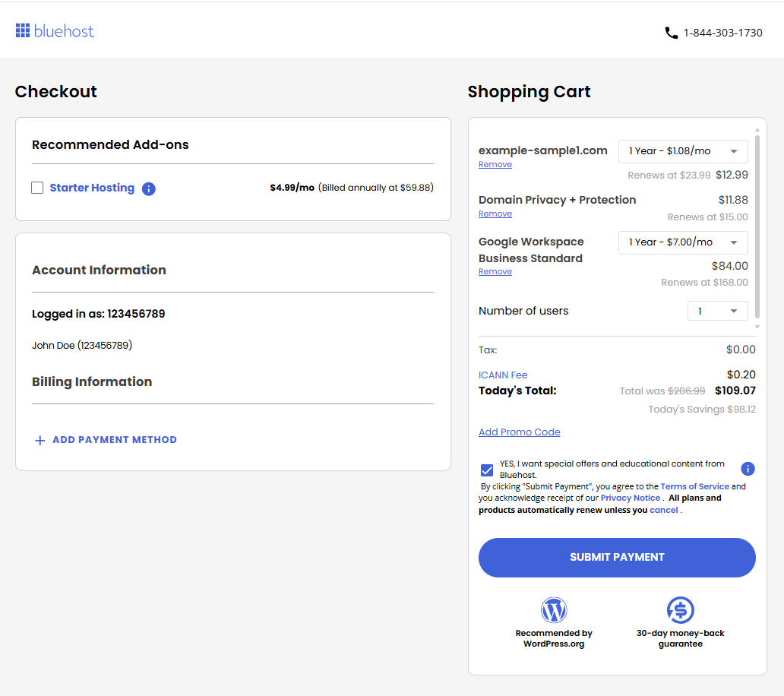Click the John Doe (123456789) account text
The image size is (784, 696).
click(x=82, y=346)
